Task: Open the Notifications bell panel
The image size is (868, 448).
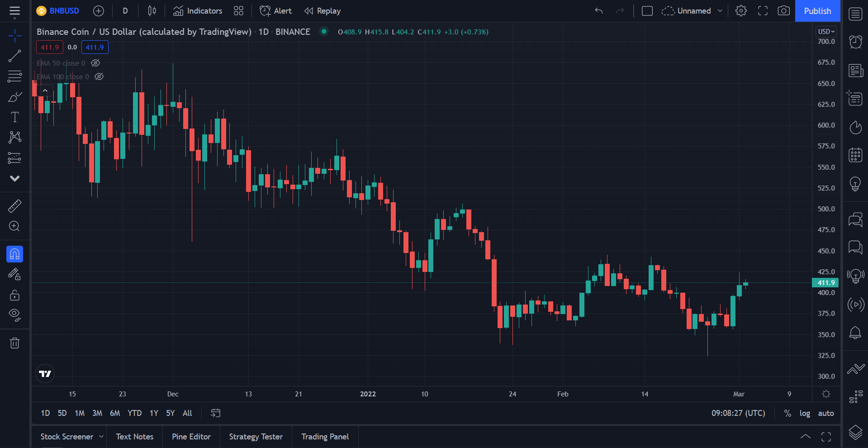Action: point(855,333)
